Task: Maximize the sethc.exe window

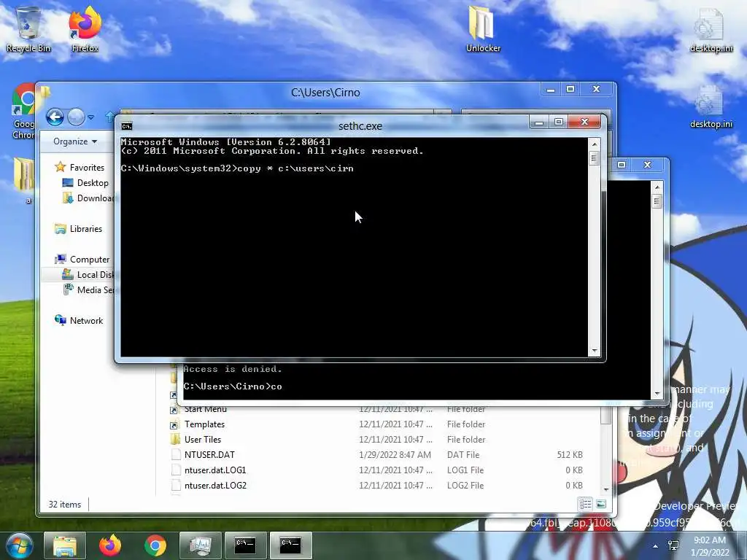Action: 558,122
